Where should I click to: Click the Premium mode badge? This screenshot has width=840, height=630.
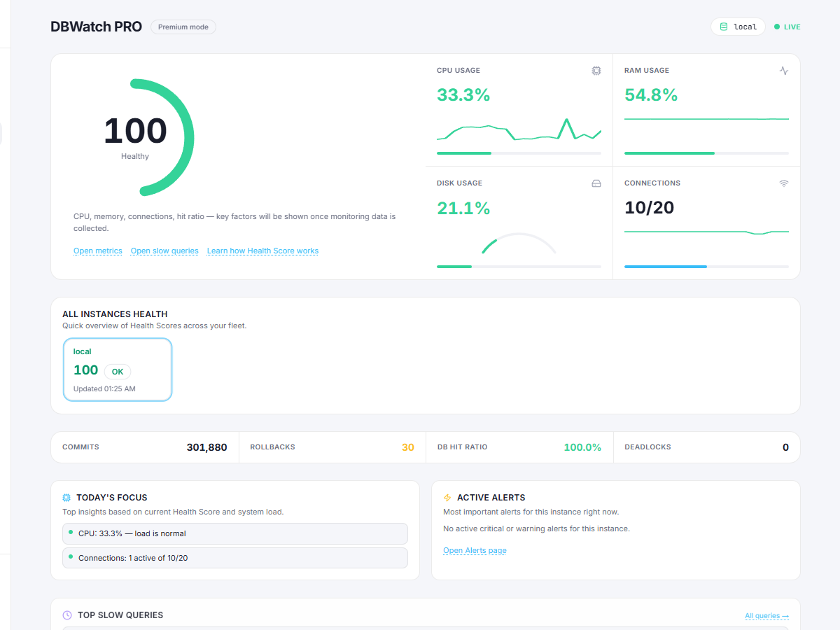[183, 27]
